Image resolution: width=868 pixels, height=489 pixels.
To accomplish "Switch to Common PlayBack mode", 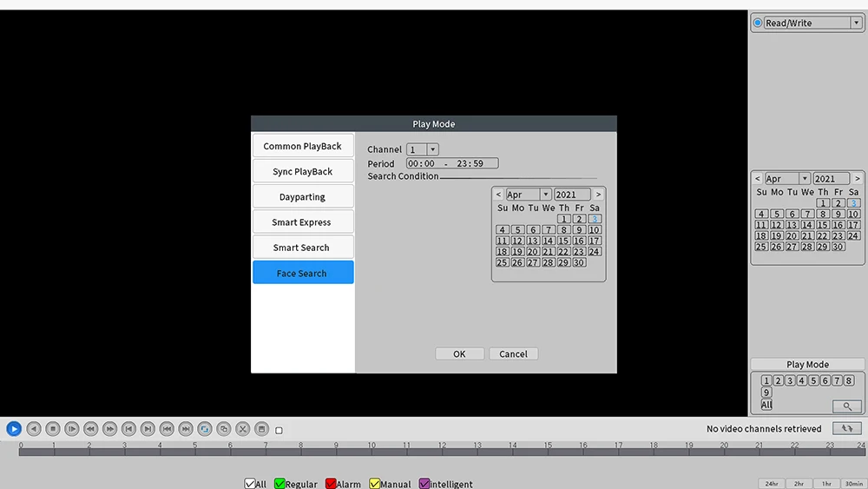I will click(303, 146).
